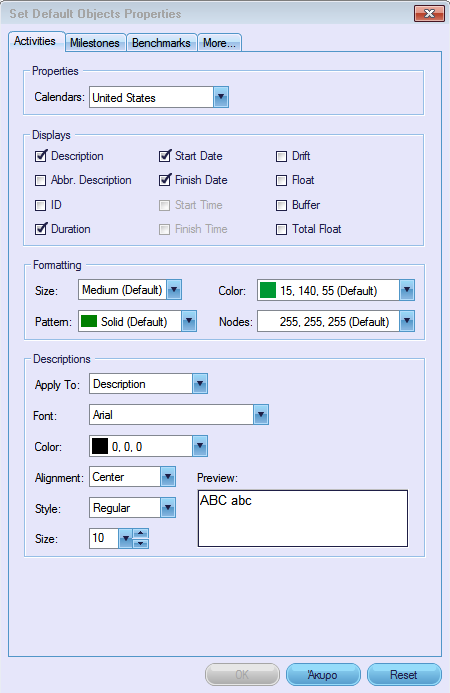Click the green activity color swatch
The height and width of the screenshot is (693, 450).
click(268, 290)
